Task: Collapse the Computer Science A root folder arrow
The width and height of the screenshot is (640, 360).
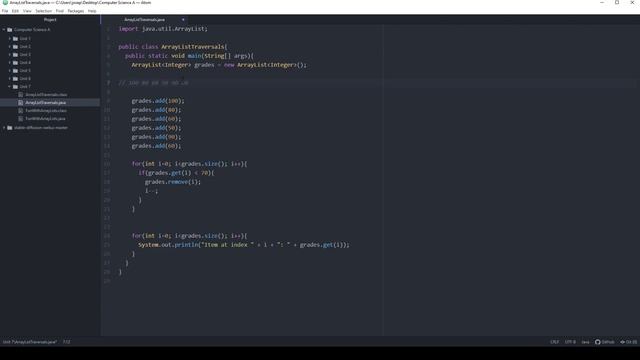Action: 4,30
